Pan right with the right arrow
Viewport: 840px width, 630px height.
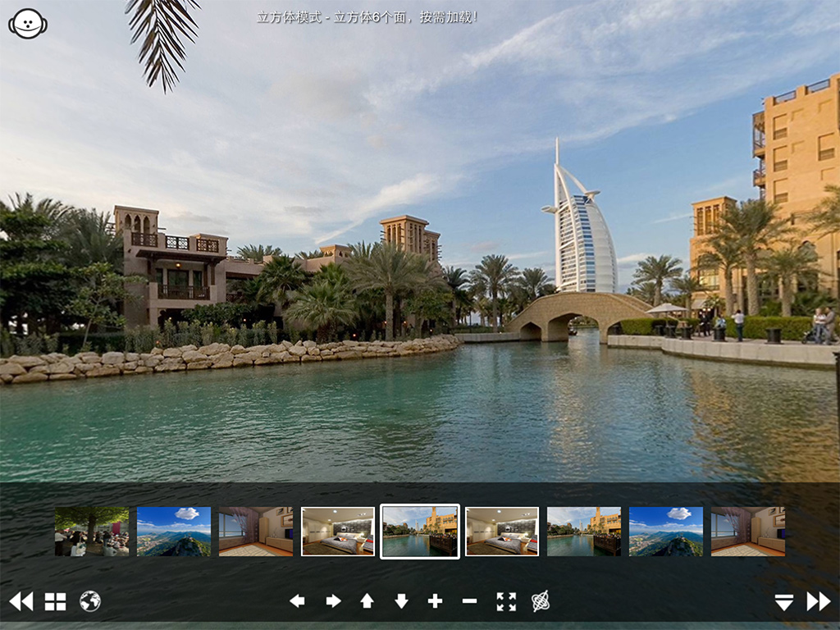click(333, 601)
